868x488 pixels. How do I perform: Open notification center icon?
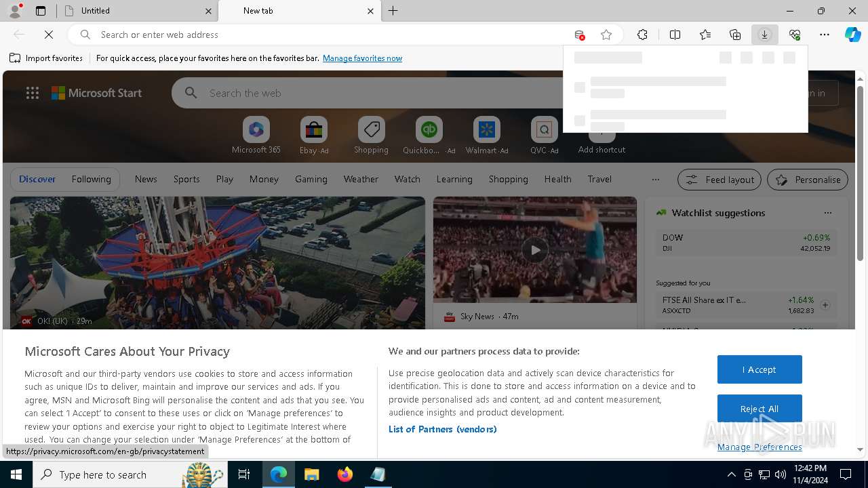coord(846,474)
